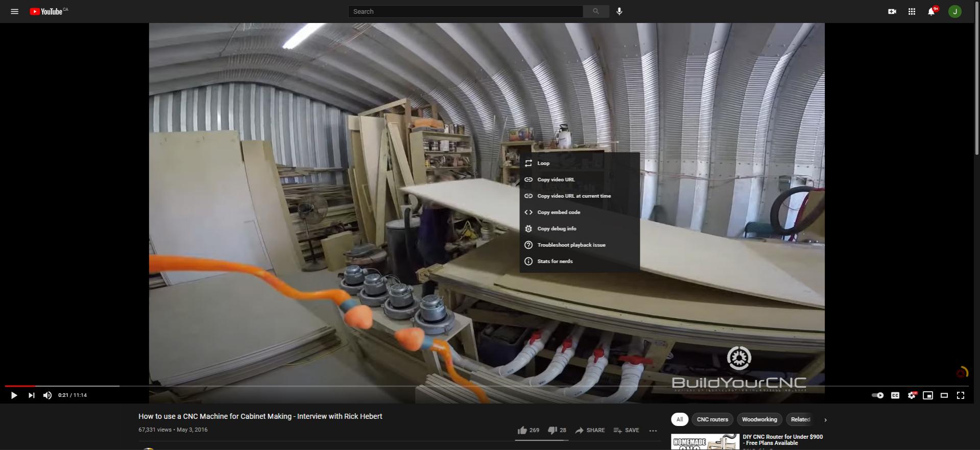
Task: Open the YouTube hamburger guide menu
Action: pos(14,11)
